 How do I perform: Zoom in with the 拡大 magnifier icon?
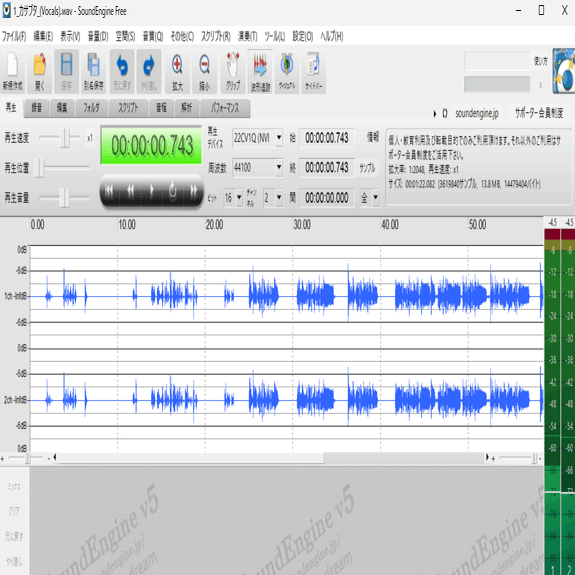(x=177, y=72)
